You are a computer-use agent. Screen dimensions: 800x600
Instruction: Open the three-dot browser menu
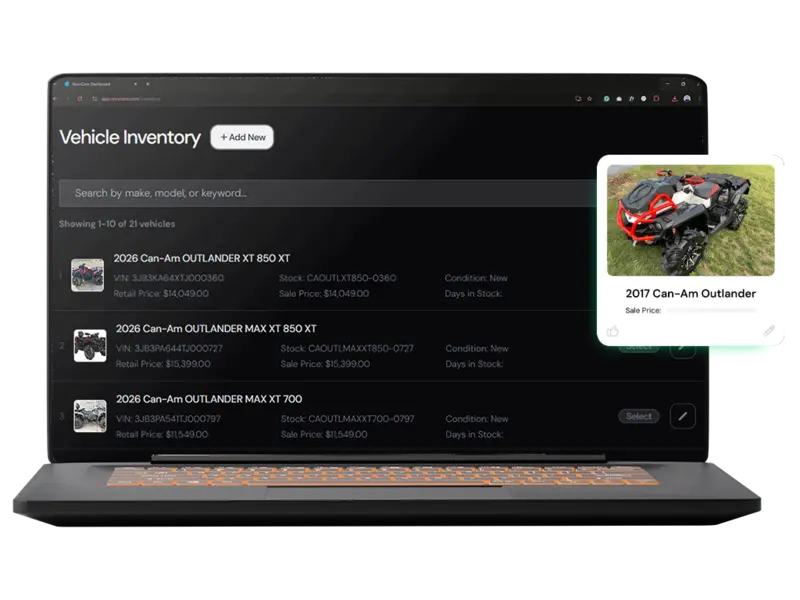pos(700,98)
